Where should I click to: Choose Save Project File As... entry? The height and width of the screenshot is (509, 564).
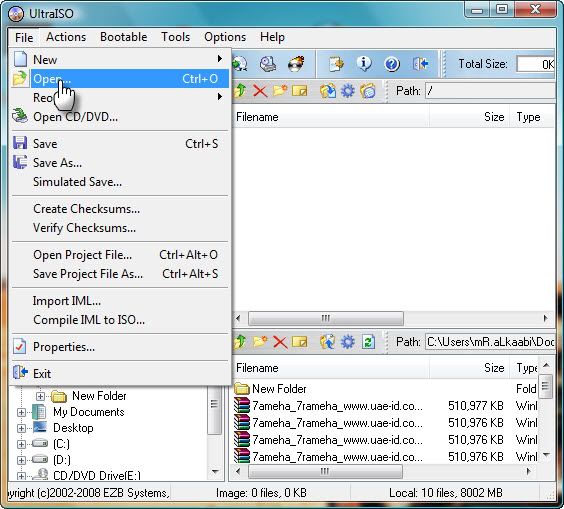click(120, 274)
